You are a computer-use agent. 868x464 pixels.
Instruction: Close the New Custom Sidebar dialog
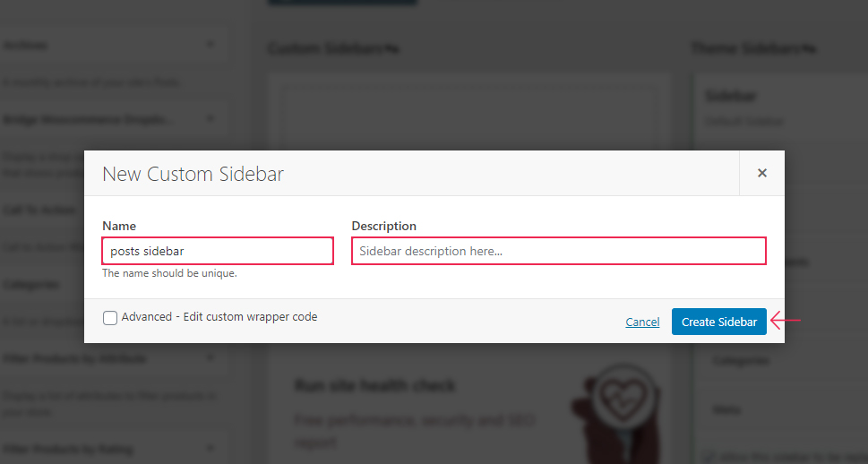point(761,173)
